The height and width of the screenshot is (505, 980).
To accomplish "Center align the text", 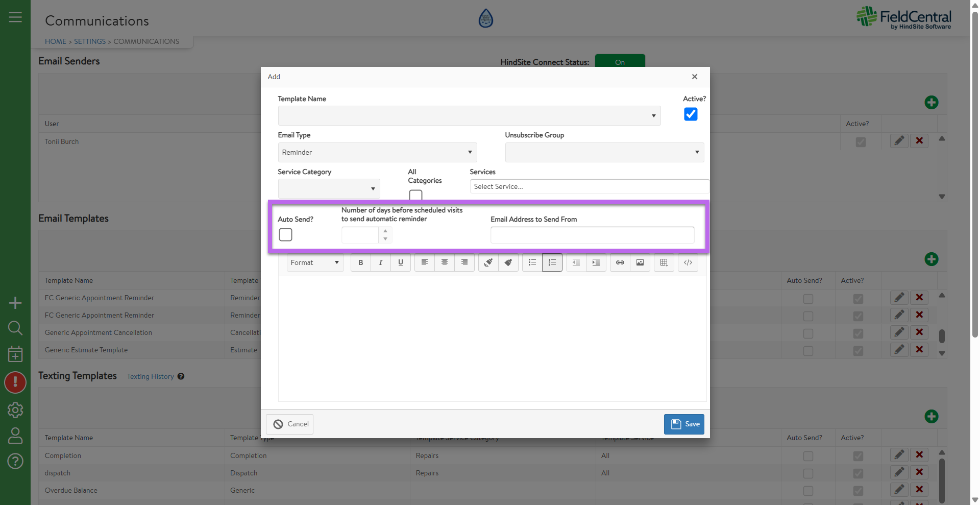I will (x=444, y=262).
